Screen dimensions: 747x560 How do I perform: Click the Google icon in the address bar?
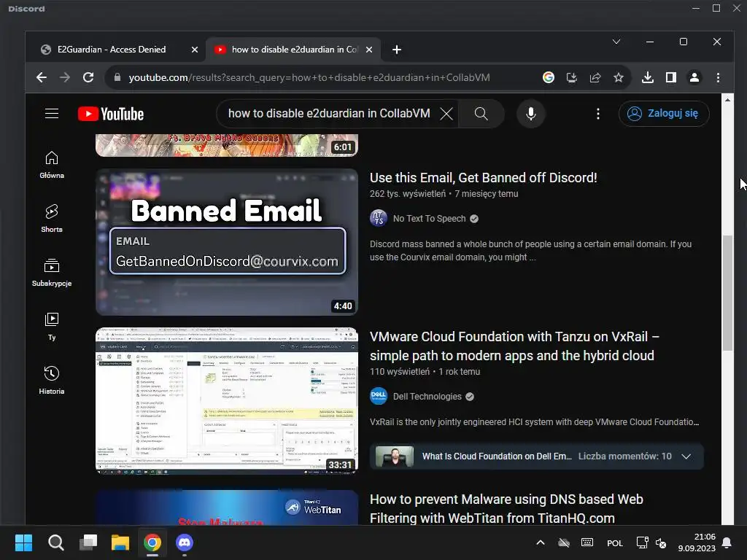(x=549, y=77)
